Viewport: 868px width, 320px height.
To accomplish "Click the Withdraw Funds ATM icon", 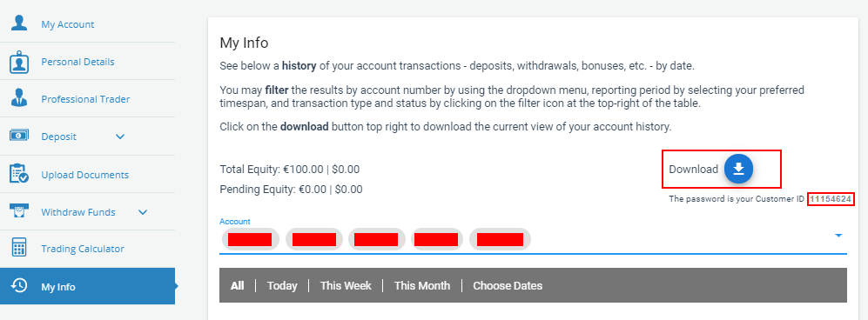I will 19,211.
